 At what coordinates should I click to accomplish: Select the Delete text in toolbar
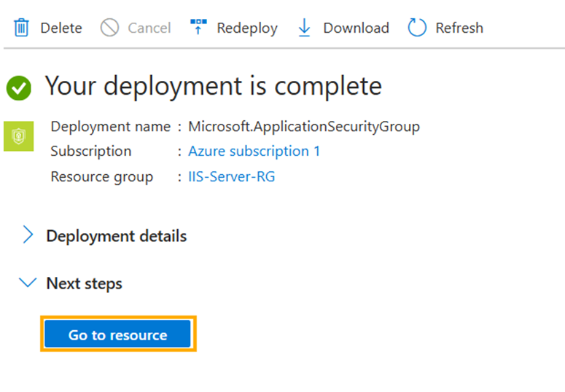[x=61, y=28]
